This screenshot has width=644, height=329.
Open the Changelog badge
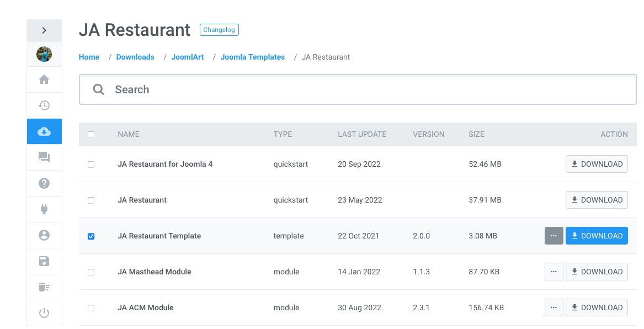pos(219,30)
